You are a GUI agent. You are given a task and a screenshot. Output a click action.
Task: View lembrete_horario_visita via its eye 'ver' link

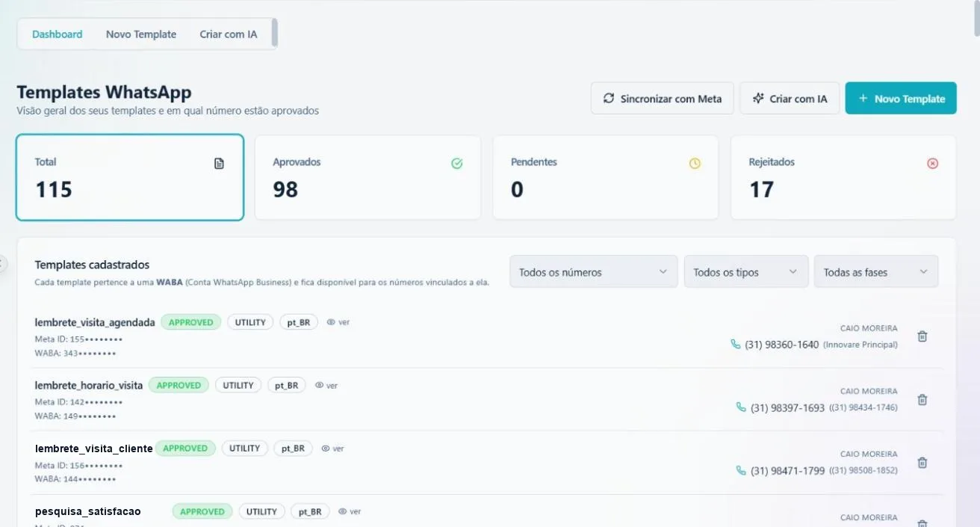pyautogui.click(x=326, y=386)
